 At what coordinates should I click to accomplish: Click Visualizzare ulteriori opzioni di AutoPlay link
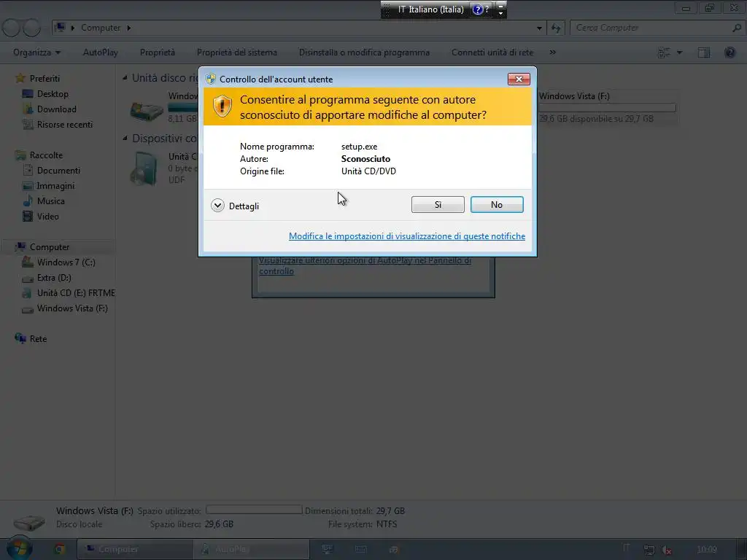[x=365, y=265]
